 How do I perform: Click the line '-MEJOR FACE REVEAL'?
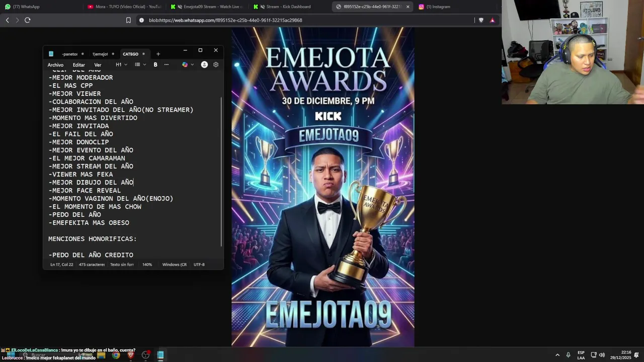pyautogui.click(x=85, y=191)
